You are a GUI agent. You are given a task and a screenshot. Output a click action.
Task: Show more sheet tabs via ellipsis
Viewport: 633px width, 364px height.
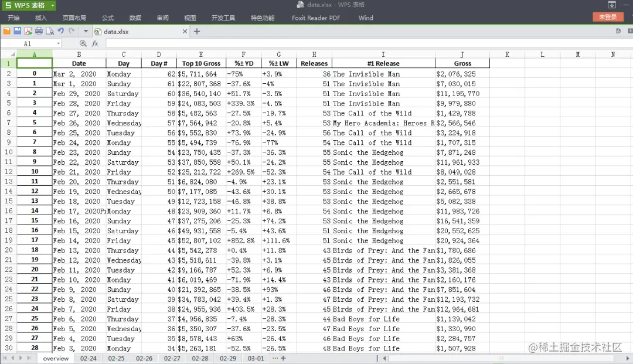[275, 358]
